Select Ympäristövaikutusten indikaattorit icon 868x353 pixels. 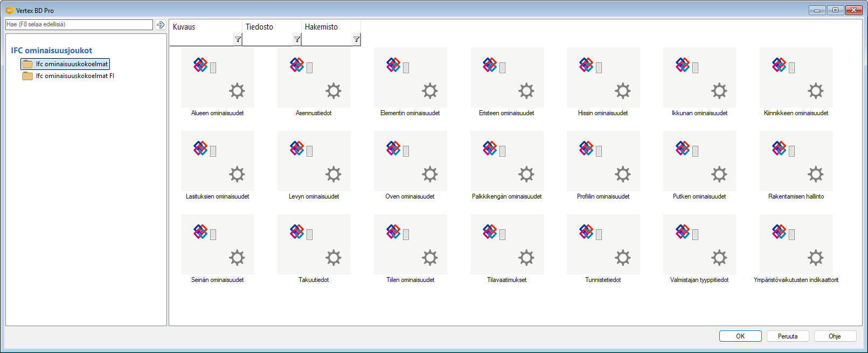[x=796, y=244]
